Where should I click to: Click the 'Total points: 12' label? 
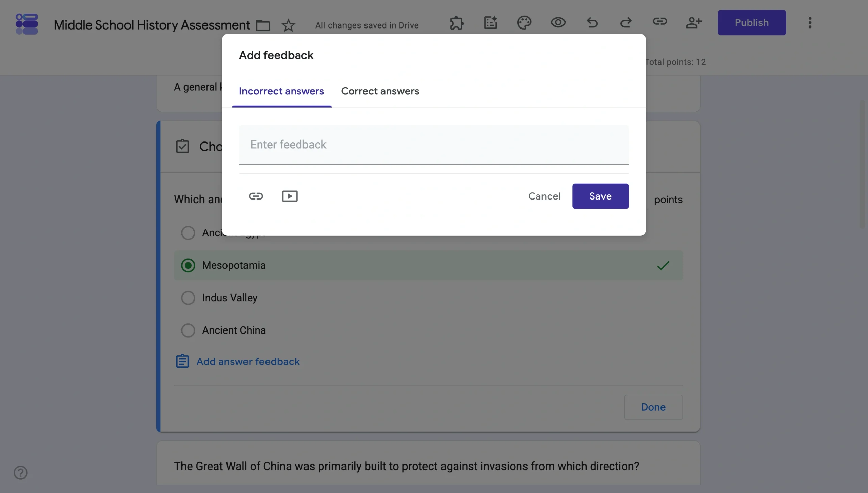[675, 62]
